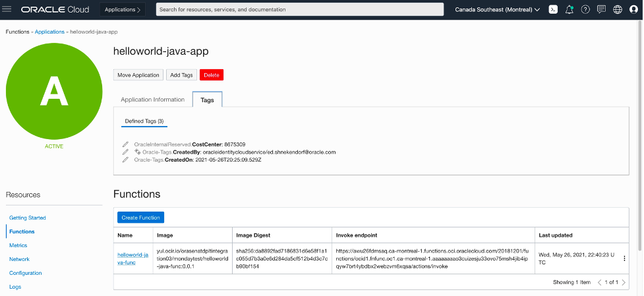This screenshot has height=296, width=644.
Task: Click the CreatedOn value 2021-05-26T20:25:09.529Z
Action: [x=228, y=160]
